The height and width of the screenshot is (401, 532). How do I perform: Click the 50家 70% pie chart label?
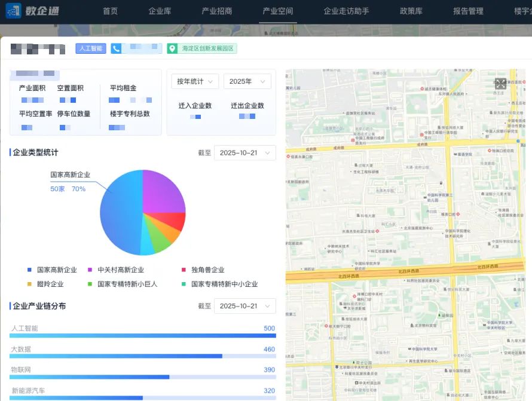coord(68,189)
